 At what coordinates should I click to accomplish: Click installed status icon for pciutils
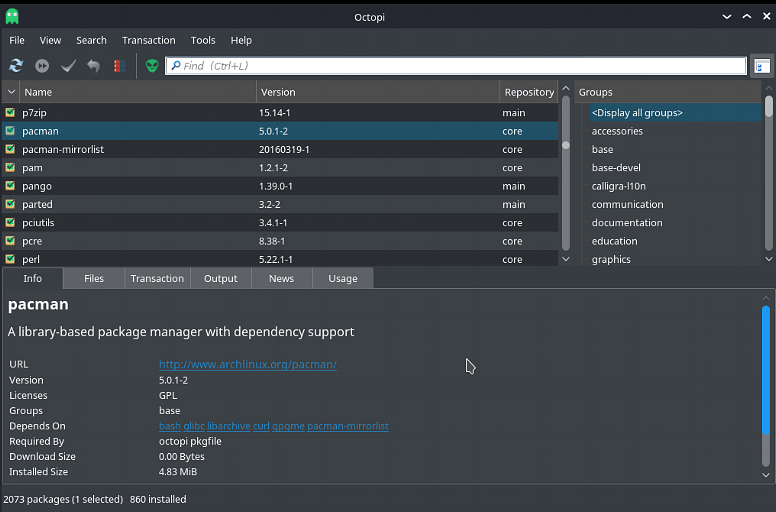[10, 222]
